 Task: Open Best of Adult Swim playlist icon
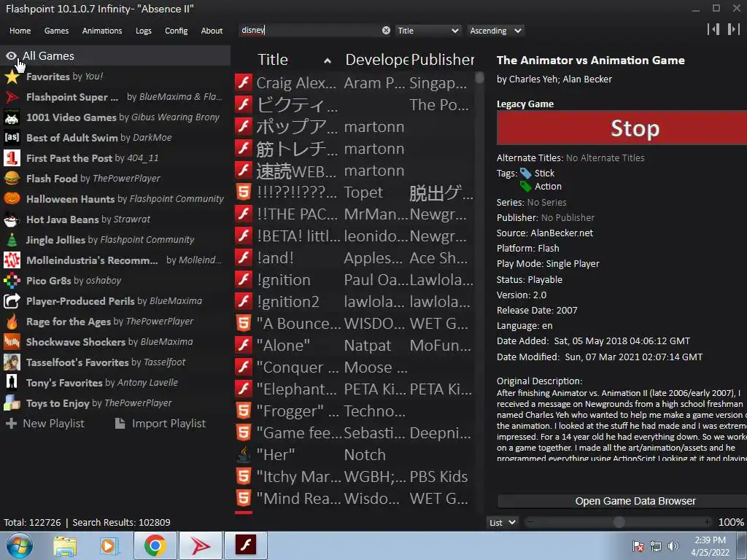[x=12, y=138]
